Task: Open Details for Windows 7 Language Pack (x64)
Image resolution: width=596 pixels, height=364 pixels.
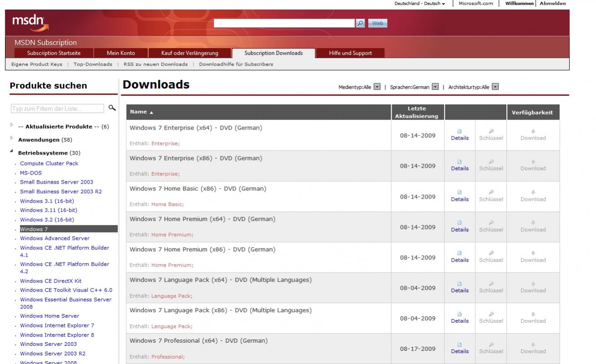Action: coord(460,288)
